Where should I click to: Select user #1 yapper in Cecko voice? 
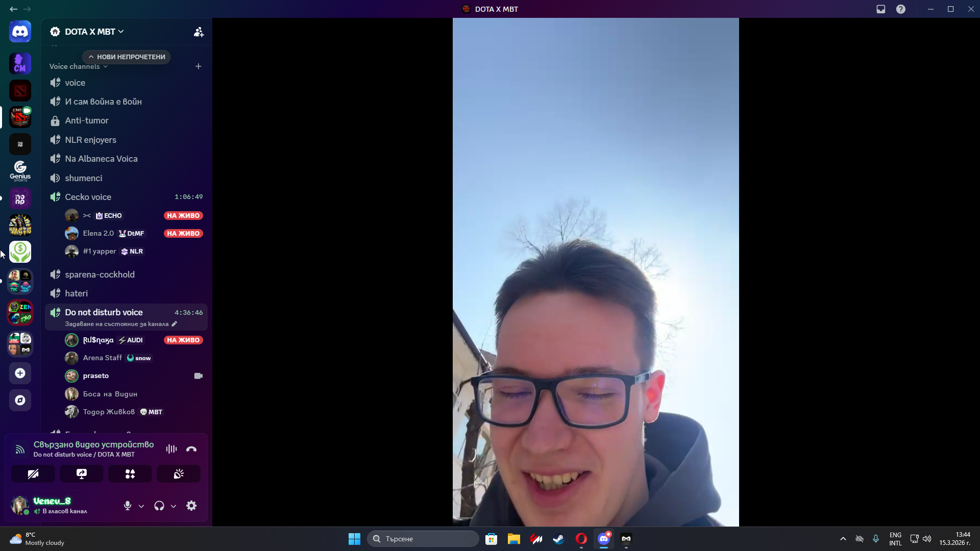134,252
